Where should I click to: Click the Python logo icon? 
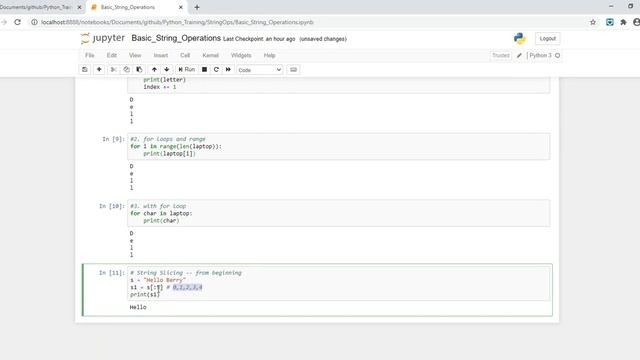pyautogui.click(x=520, y=38)
